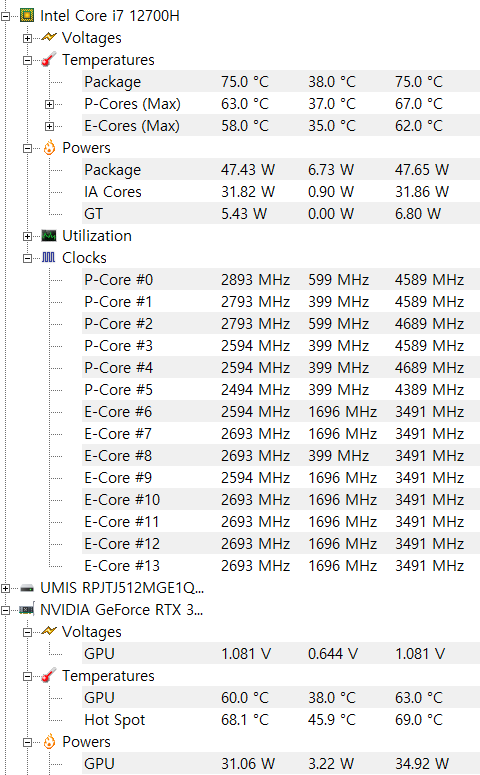Collapse the GPU Temperatures section
Image resolution: width=480 pixels, height=775 pixels.
point(28,676)
